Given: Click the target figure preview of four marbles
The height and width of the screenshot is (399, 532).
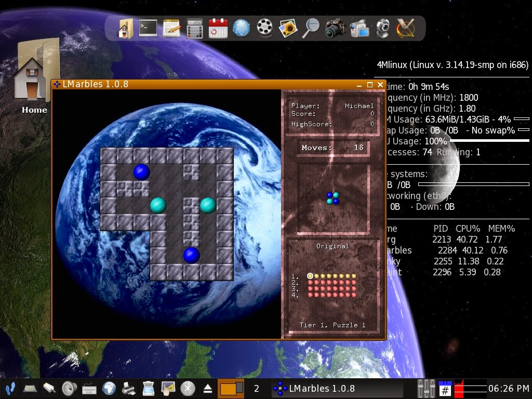Looking at the screenshot, I should click(333, 198).
